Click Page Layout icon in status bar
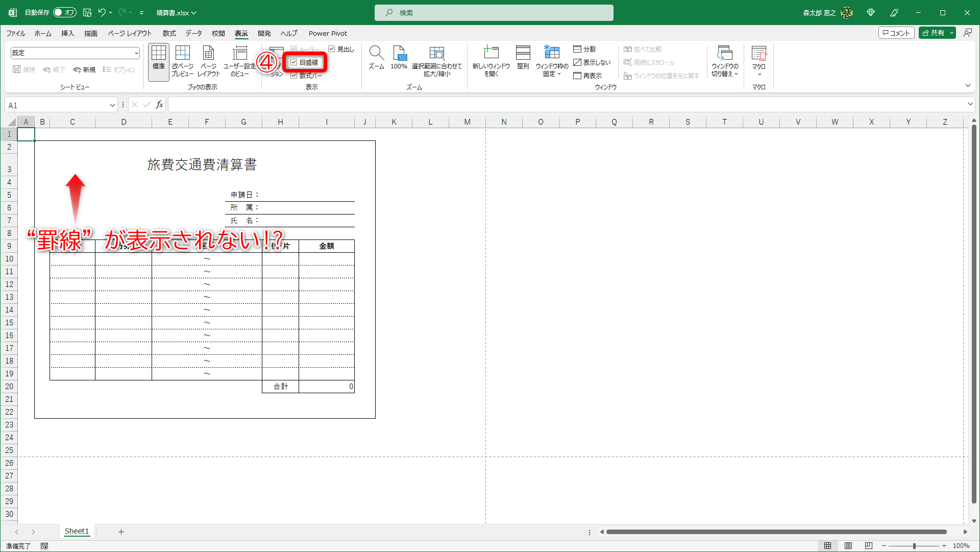 848,546
